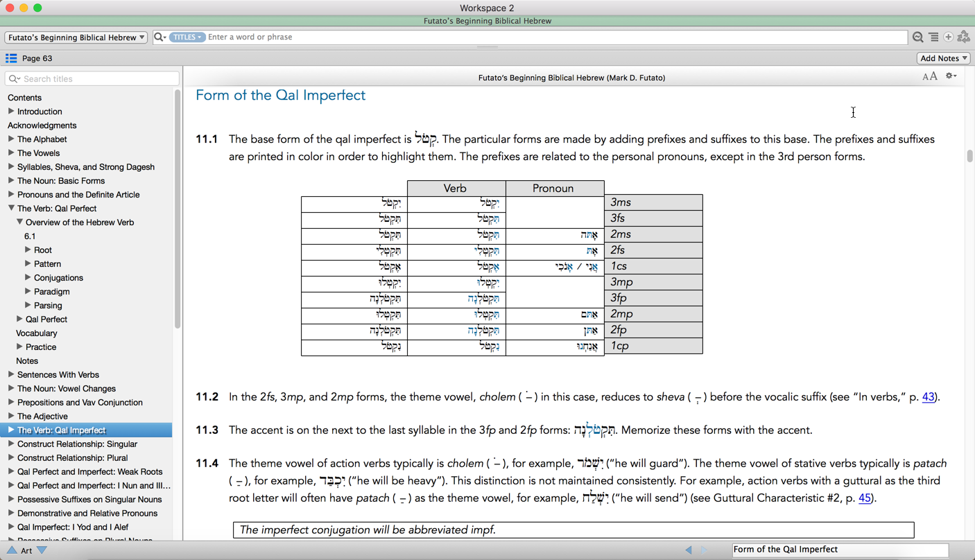Expand The Adjective chapter
The image size is (975, 560).
coord(11,416)
